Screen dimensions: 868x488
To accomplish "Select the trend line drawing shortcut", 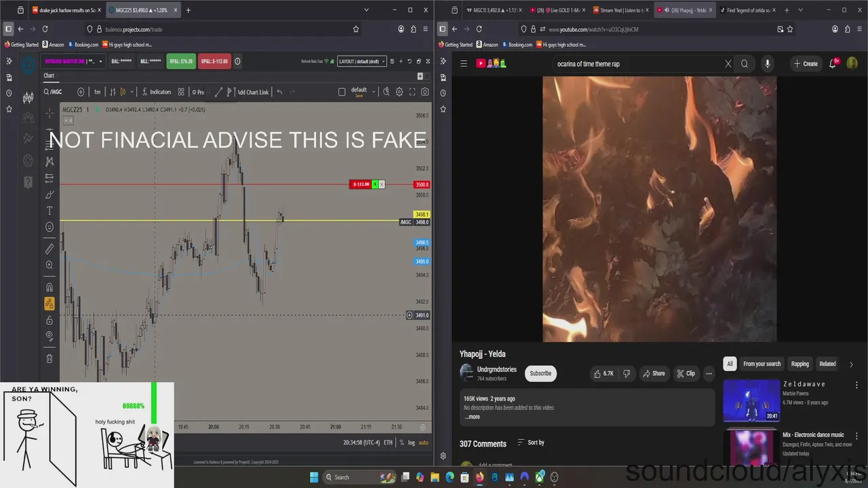I will coord(218,91).
